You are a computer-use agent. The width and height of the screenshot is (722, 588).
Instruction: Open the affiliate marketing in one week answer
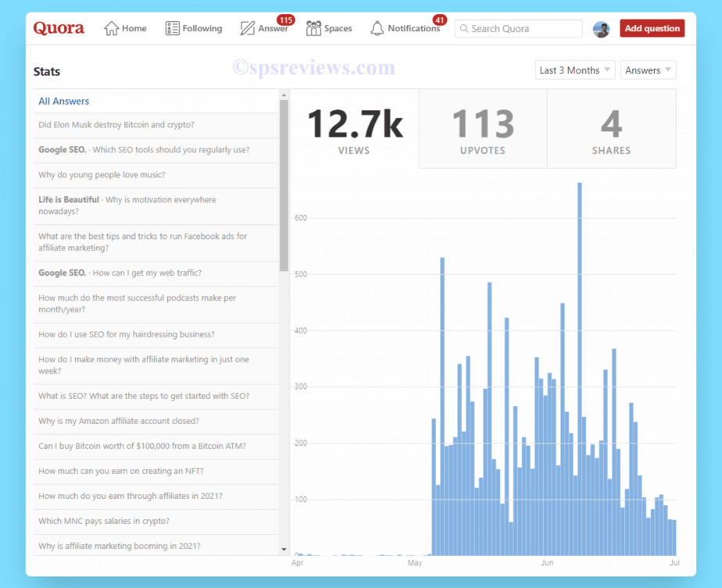click(x=155, y=365)
